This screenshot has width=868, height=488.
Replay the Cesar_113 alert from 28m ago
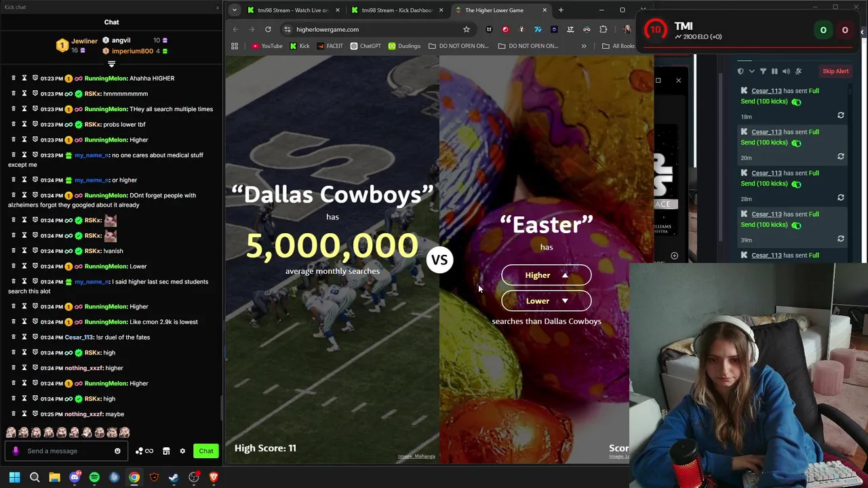pyautogui.click(x=841, y=198)
